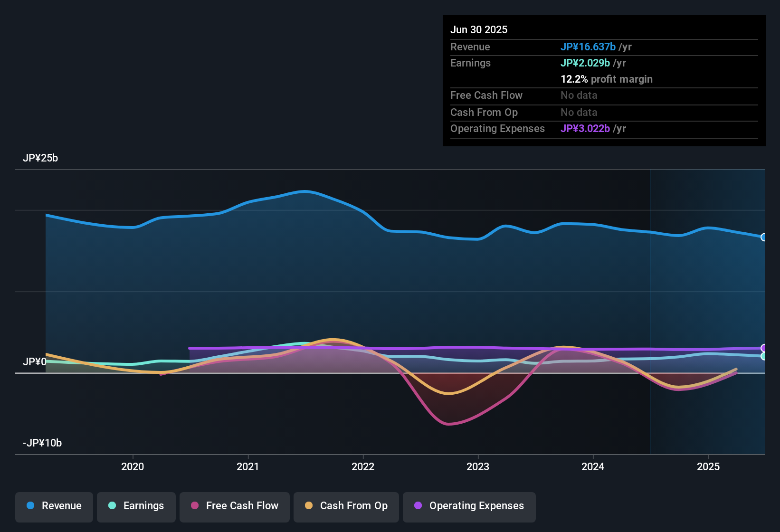780x532 pixels.
Task: Click the blue Revenue legend dot
Action: coord(30,505)
